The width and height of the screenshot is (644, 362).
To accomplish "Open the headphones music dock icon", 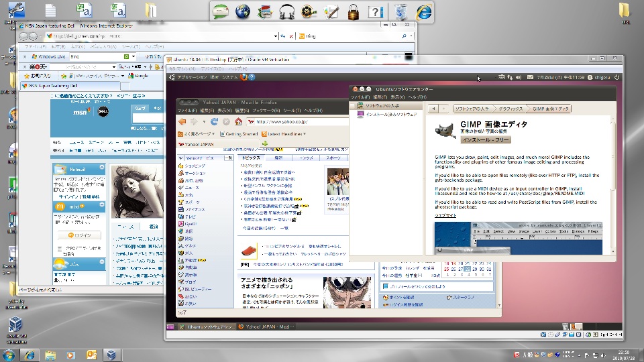I will point(286,12).
